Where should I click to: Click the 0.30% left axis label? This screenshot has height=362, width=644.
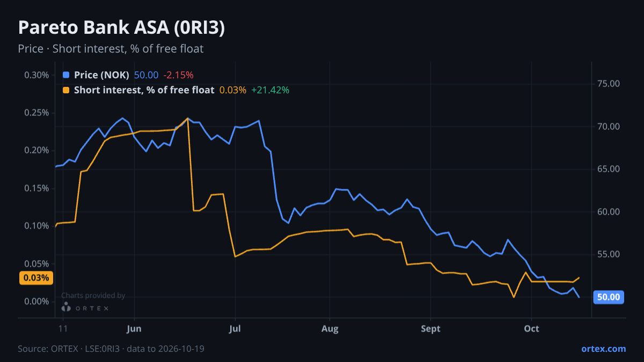(x=36, y=75)
